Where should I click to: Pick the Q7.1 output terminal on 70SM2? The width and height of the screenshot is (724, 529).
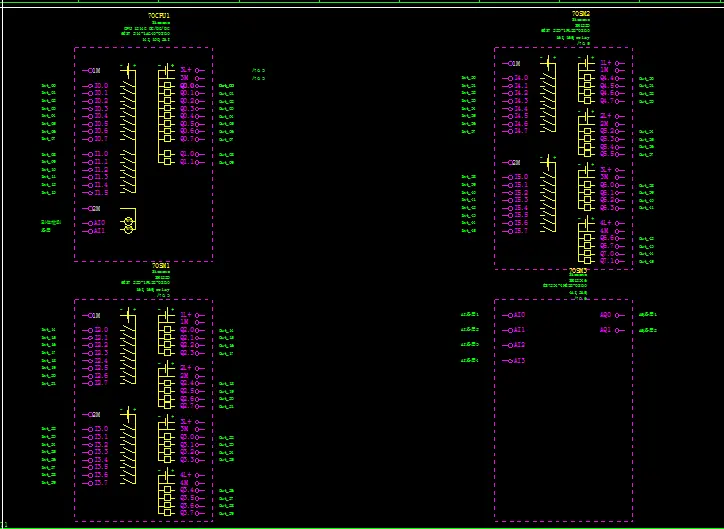coord(610,261)
